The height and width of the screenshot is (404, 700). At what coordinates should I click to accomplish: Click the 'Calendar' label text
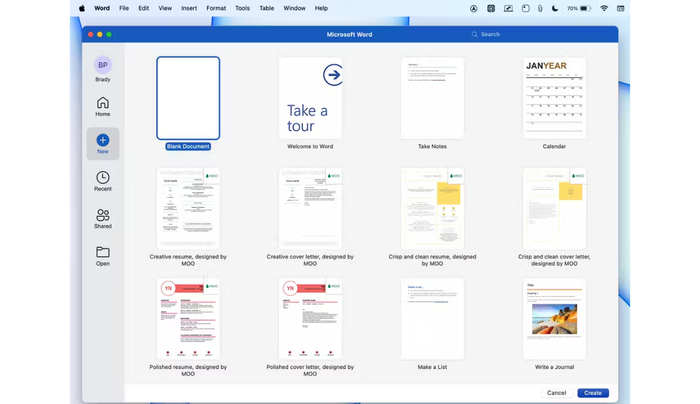coord(554,146)
